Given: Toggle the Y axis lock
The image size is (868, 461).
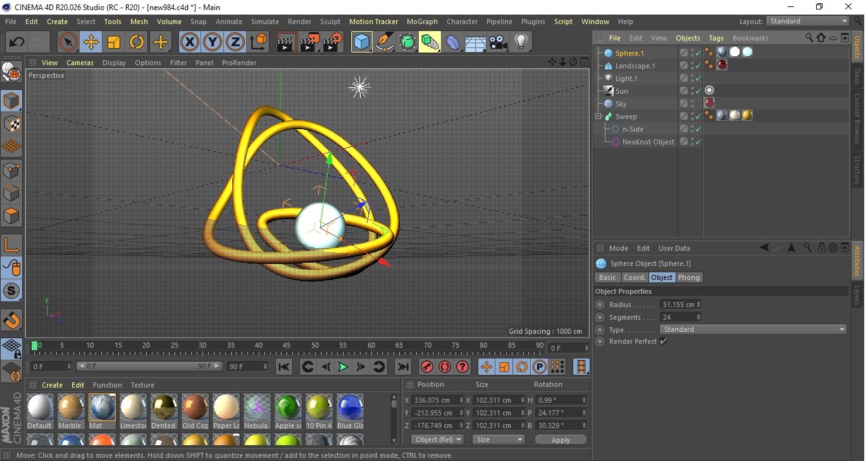Looking at the screenshot, I should (213, 42).
